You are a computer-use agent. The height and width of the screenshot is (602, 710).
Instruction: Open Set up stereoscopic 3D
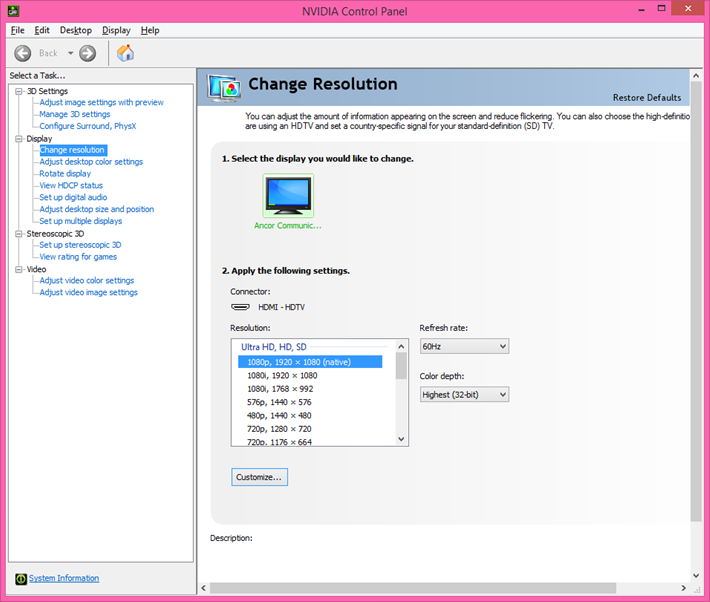pos(80,245)
